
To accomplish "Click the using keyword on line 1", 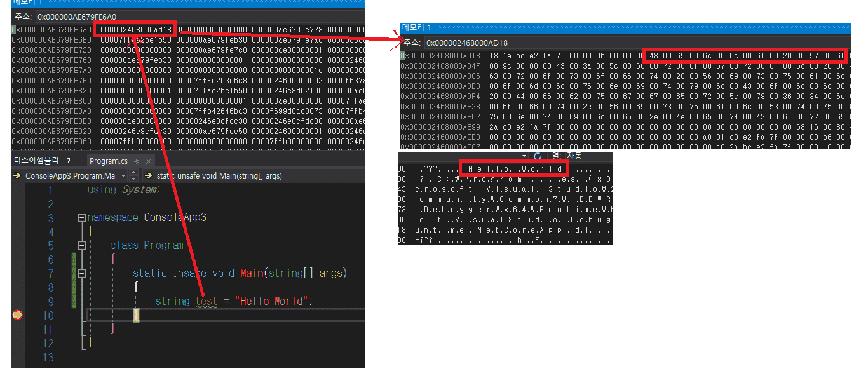I will point(102,189).
